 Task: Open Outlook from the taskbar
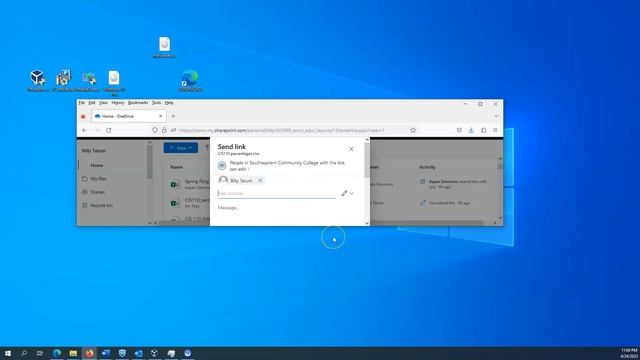[138, 353]
